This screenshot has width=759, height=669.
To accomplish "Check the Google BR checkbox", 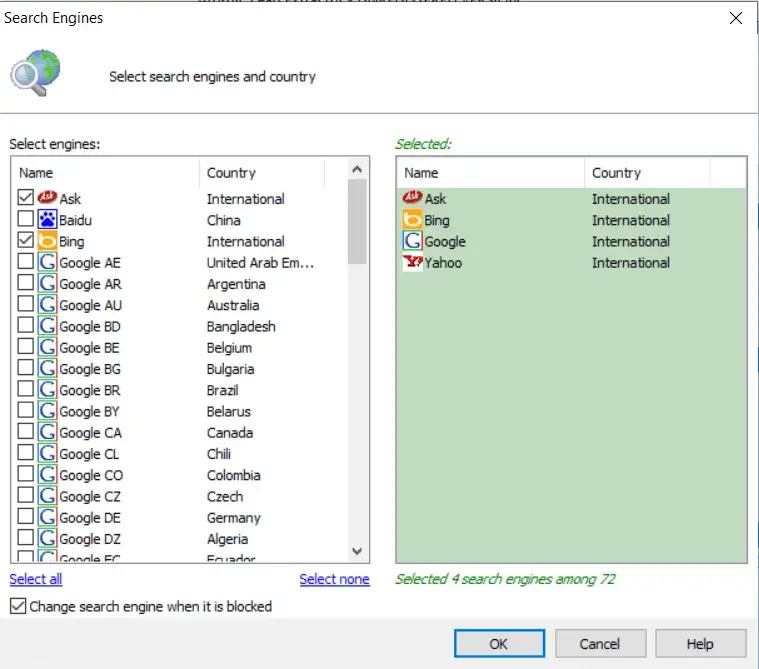I will point(25,389).
